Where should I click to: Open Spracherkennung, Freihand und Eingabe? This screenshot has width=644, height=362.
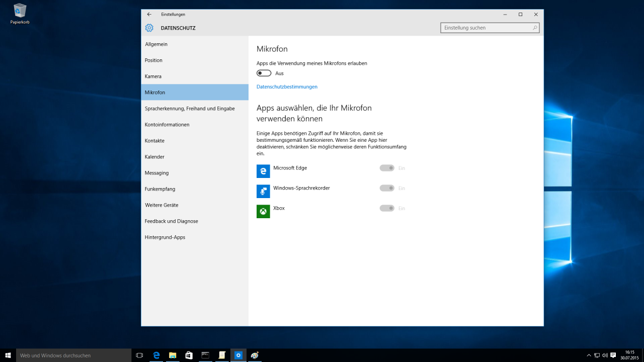pos(195,109)
